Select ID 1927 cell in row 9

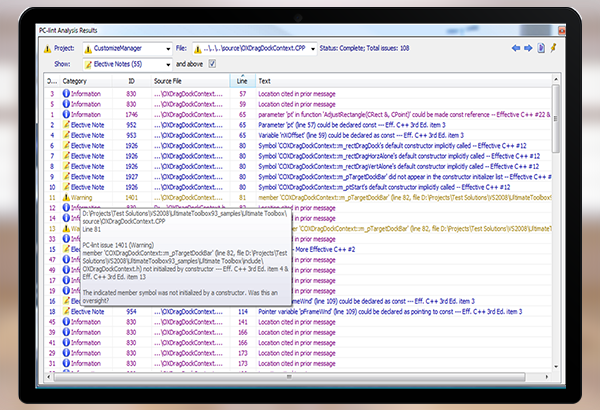coord(131,176)
